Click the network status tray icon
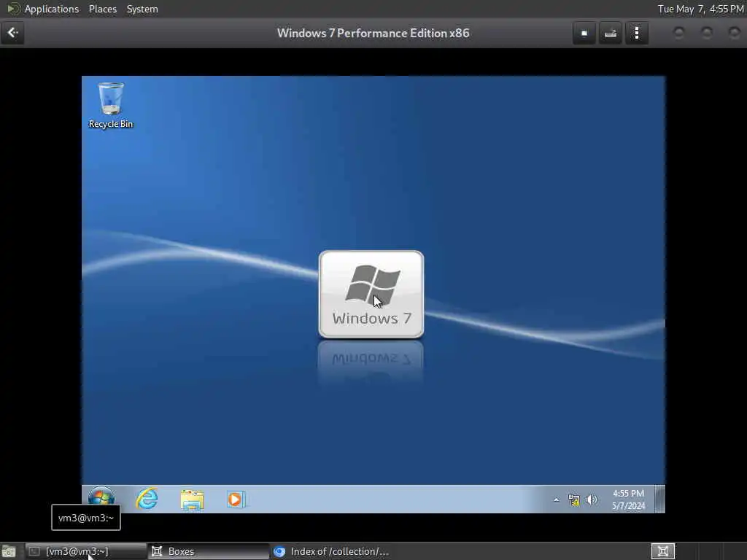 point(573,499)
